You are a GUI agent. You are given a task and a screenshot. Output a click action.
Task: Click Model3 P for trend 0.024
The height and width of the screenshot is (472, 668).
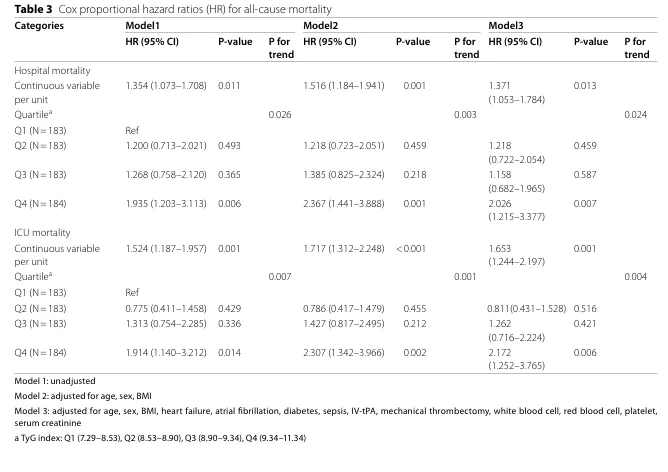[x=635, y=115]
